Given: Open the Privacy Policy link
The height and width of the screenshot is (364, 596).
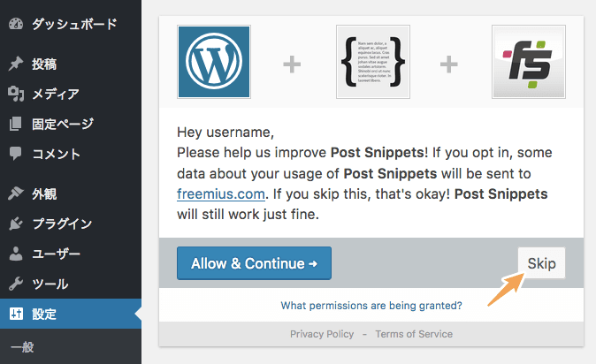Looking at the screenshot, I should (x=322, y=334).
